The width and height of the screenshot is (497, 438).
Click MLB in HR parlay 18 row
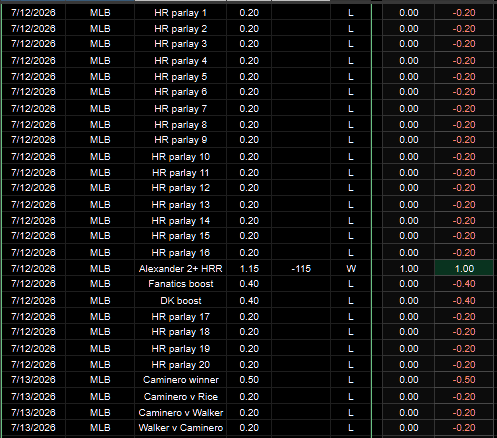(100, 332)
